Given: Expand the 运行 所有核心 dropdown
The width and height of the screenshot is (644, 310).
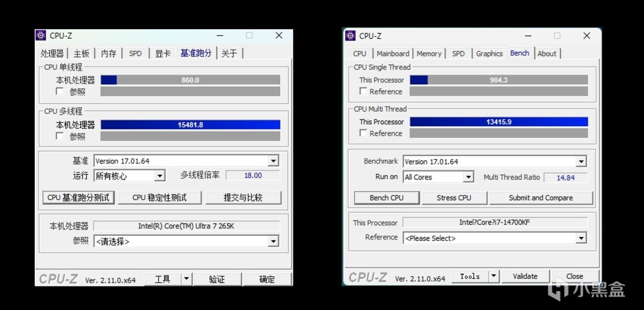Looking at the screenshot, I should pos(159,175).
